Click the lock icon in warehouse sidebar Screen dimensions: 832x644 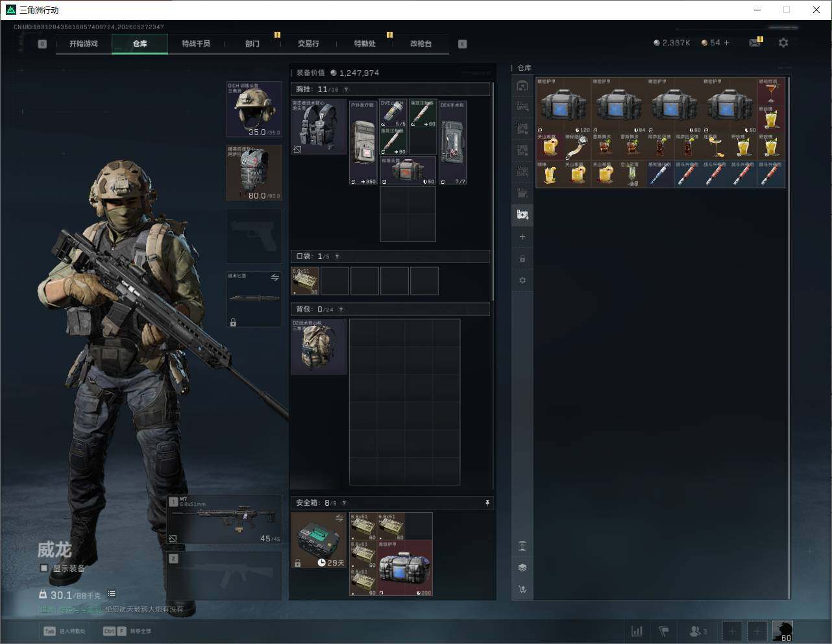click(x=522, y=259)
